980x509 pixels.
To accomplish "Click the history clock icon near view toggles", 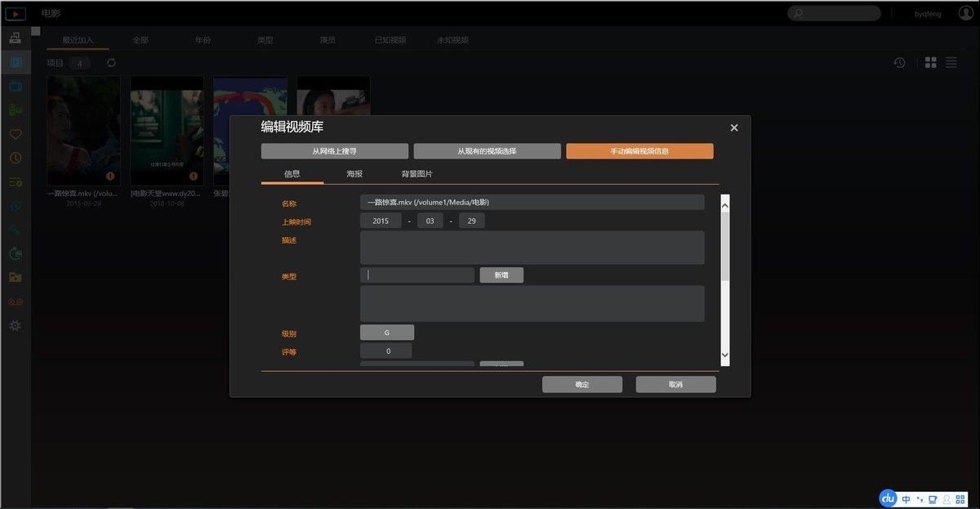I will click(899, 63).
